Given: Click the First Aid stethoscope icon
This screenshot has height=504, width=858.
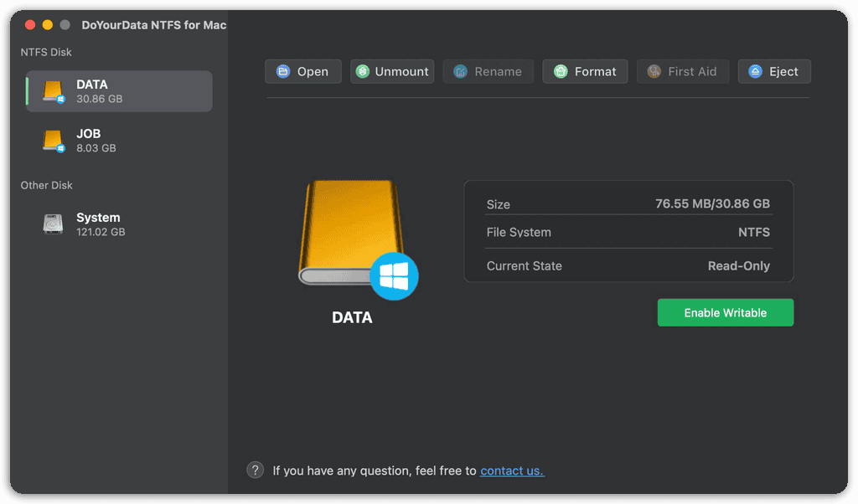Looking at the screenshot, I should (x=654, y=72).
